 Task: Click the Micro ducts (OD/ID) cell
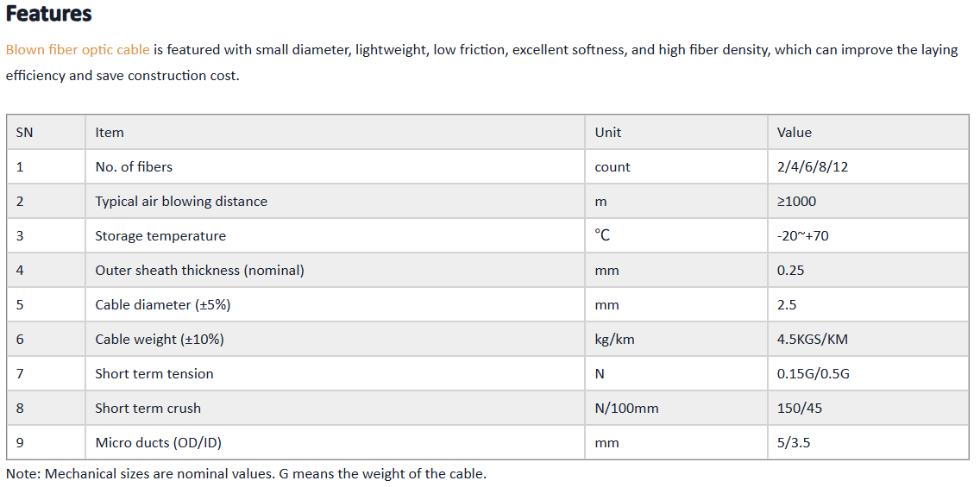point(335,443)
